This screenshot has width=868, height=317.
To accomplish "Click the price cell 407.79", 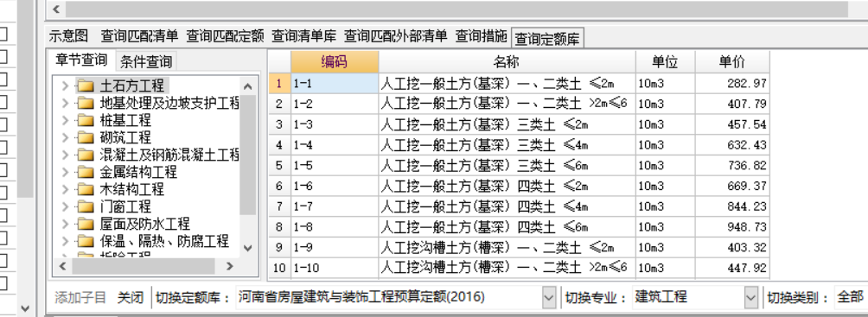I will point(732,104).
